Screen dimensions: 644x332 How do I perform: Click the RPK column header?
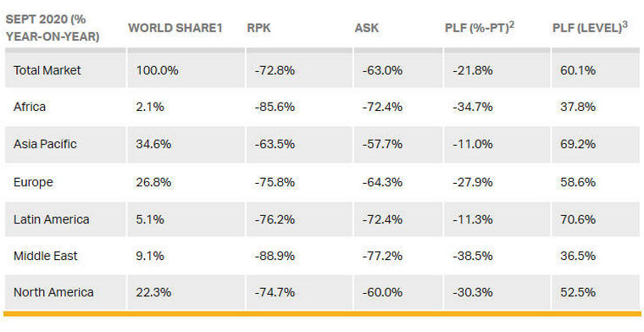[x=259, y=28]
